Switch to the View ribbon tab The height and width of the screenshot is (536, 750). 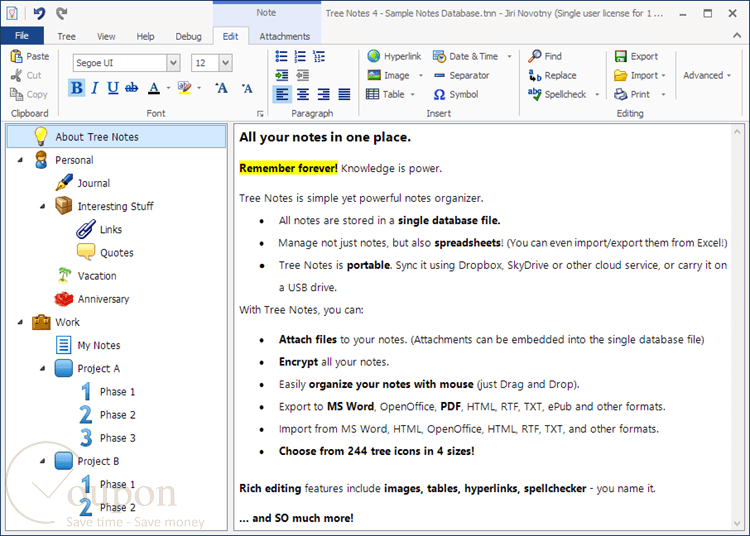click(106, 36)
